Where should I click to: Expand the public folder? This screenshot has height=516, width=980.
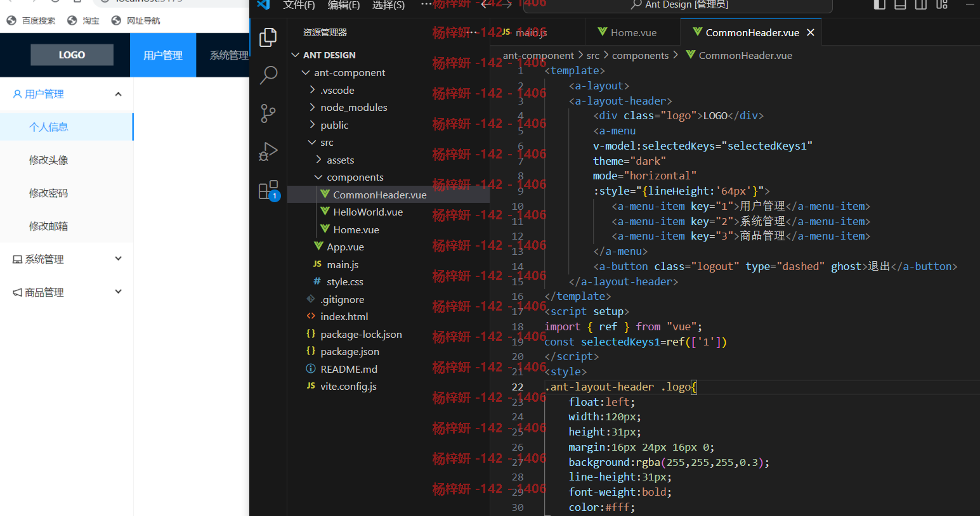[x=312, y=125]
